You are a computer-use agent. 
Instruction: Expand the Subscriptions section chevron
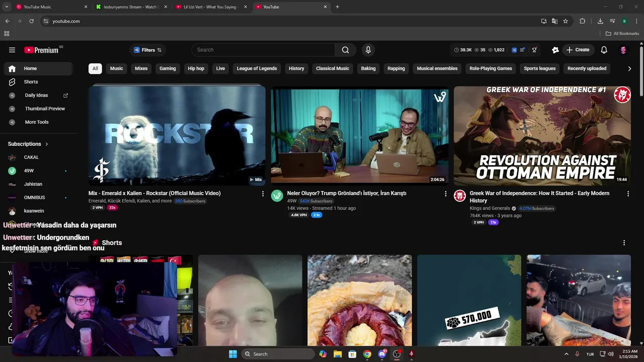tap(47, 144)
